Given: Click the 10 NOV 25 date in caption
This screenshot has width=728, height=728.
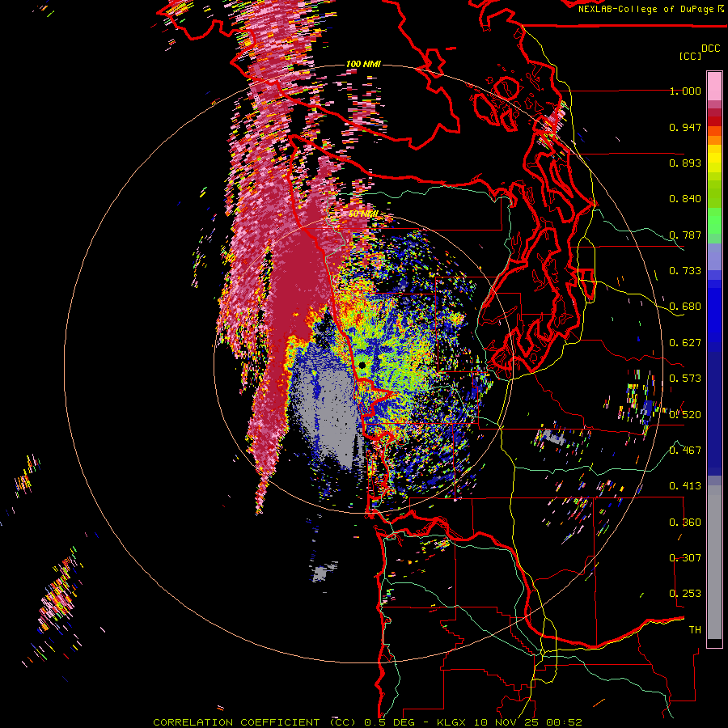Looking at the screenshot, I should (x=506, y=722).
